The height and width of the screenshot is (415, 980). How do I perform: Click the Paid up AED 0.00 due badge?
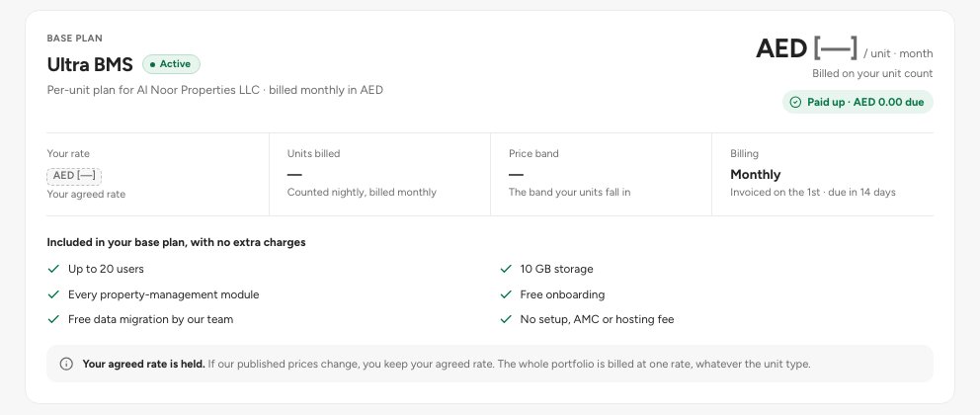pos(857,102)
